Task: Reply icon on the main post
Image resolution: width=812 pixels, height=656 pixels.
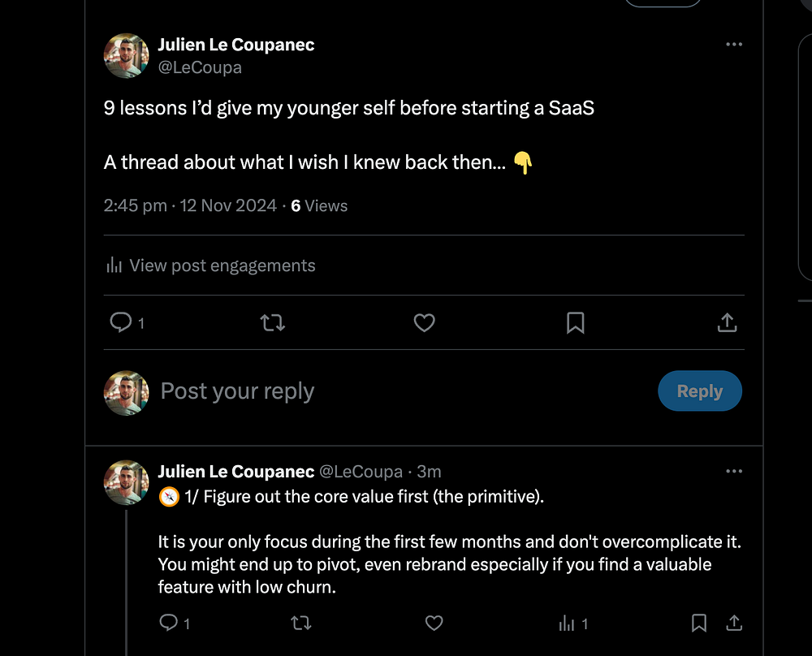Action: point(120,322)
